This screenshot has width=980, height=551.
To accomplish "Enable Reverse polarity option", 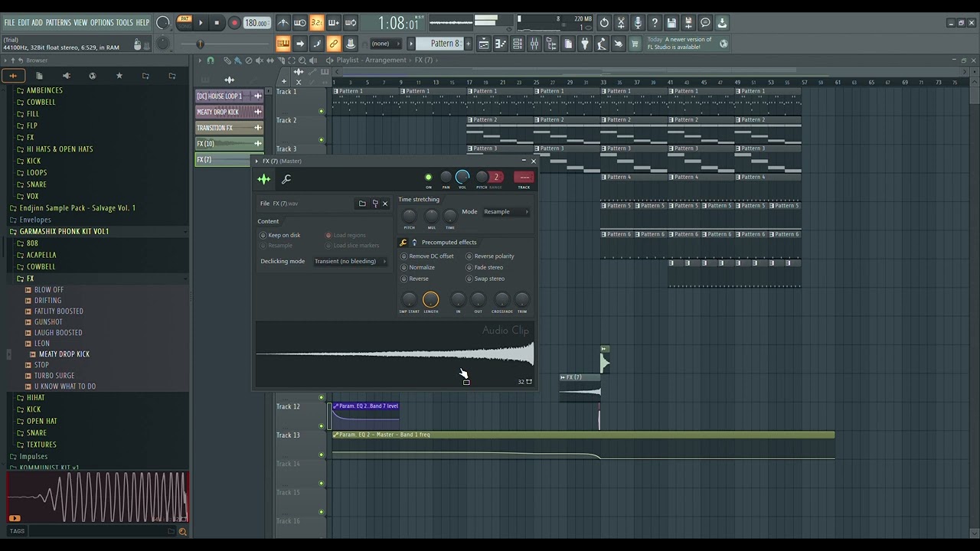I will 491,256.
